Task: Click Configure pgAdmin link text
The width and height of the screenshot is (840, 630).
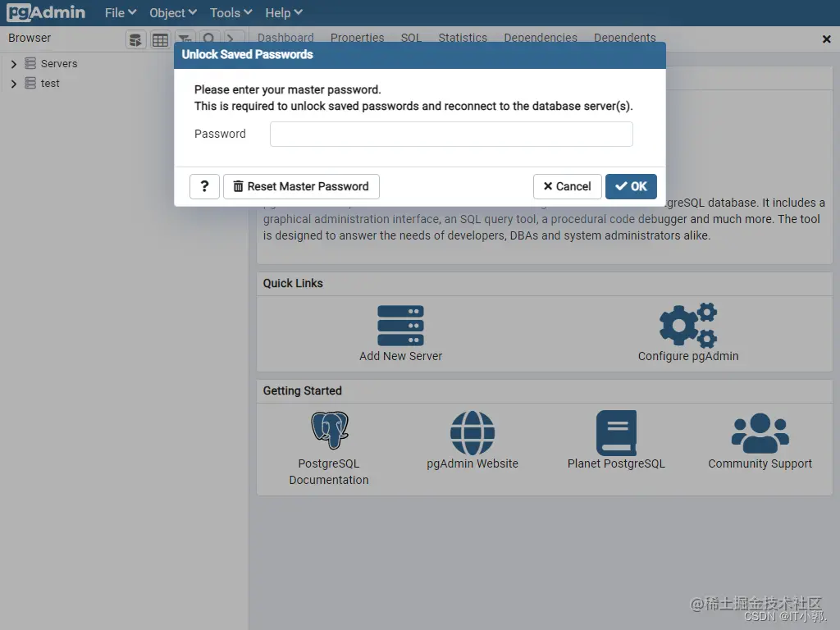Action: [x=688, y=356]
